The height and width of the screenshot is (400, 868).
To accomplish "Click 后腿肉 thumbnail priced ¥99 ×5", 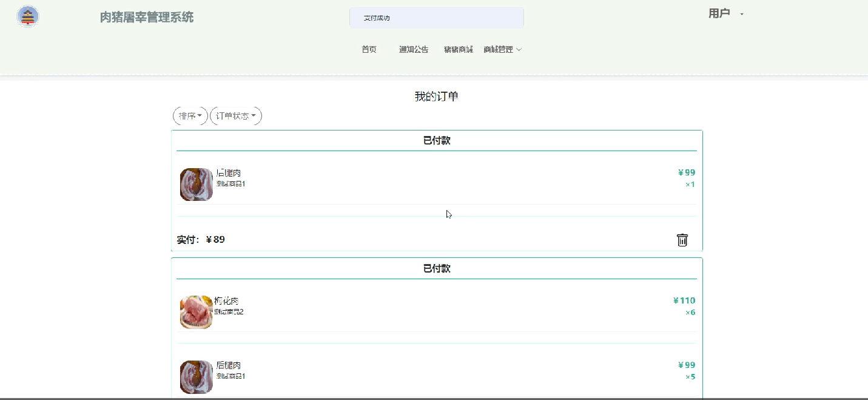I will point(197,377).
